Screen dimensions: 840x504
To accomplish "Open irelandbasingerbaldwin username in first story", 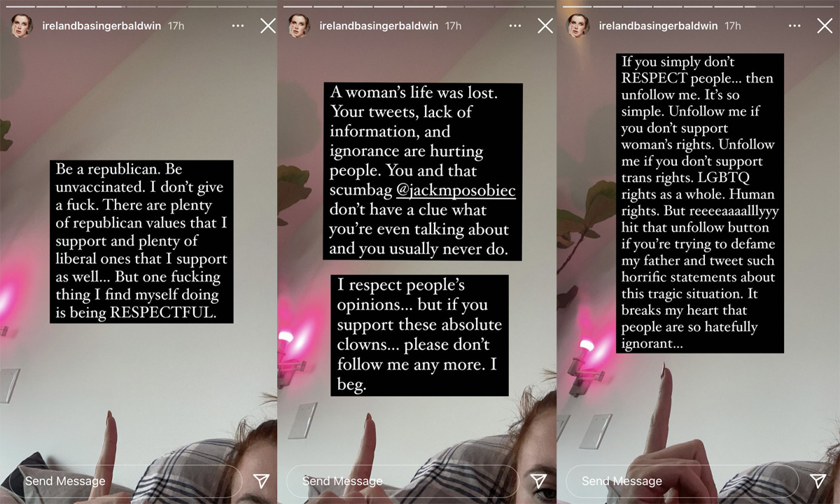I will pos(101,26).
